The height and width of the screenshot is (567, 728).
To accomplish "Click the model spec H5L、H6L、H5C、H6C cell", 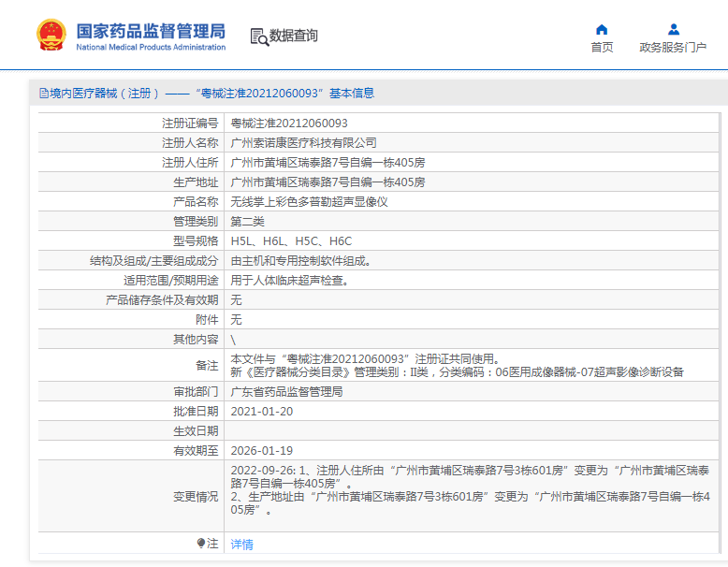I will [291, 241].
